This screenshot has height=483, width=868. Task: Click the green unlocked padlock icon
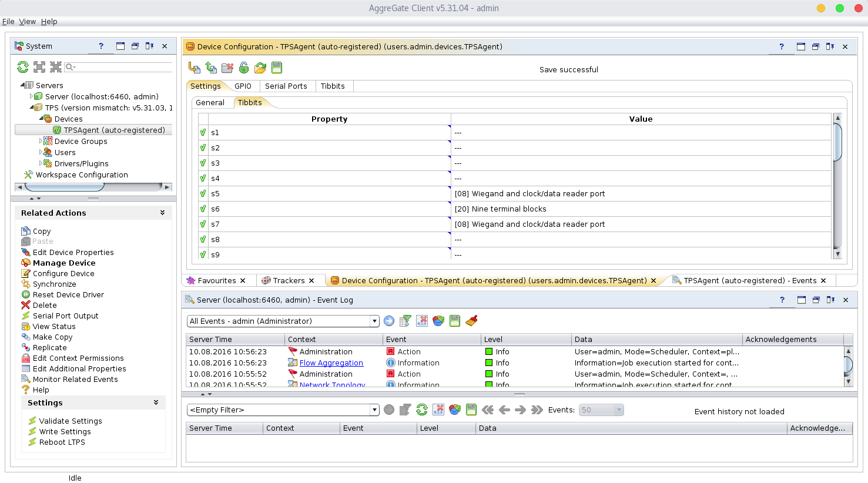pos(244,68)
